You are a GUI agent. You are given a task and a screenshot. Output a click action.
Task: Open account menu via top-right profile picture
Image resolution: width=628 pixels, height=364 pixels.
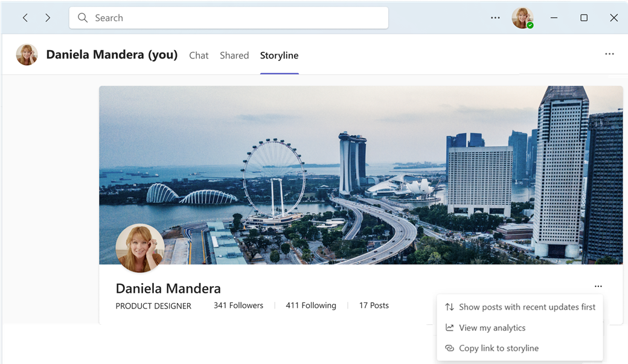[522, 18]
